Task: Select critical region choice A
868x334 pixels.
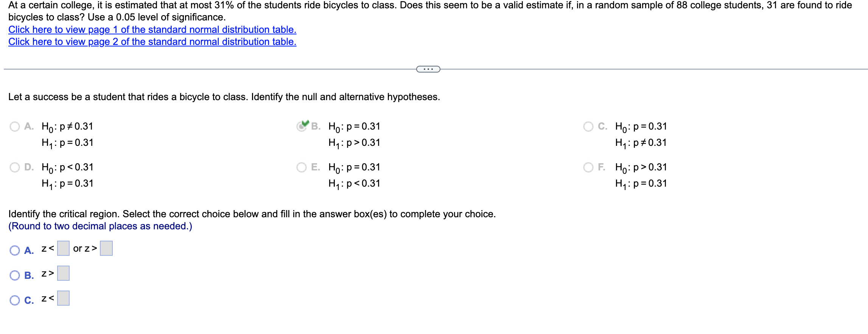Action: 15,249
